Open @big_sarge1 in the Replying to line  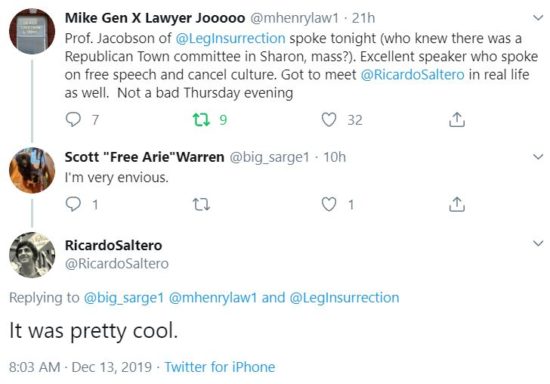point(124,298)
